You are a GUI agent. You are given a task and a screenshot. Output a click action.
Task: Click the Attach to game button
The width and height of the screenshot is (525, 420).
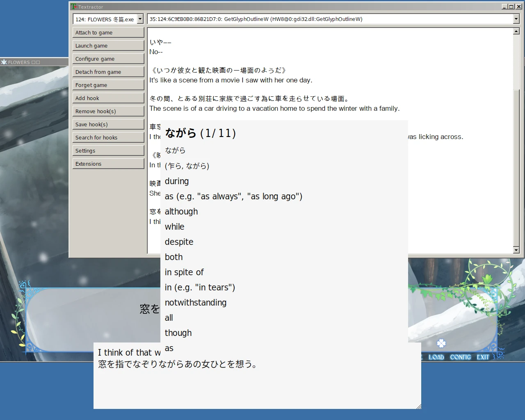108,33
